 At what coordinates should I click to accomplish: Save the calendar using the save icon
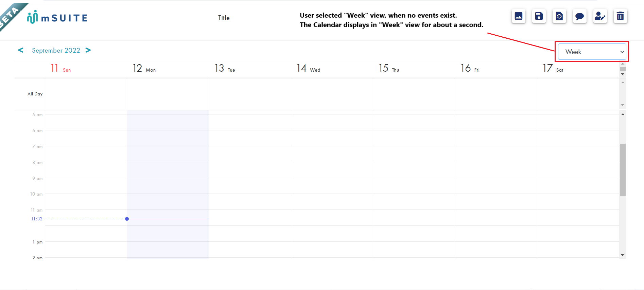538,16
